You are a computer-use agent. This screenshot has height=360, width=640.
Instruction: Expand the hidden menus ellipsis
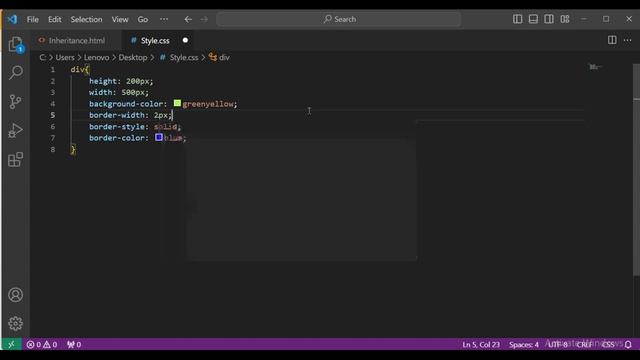tap(164, 19)
